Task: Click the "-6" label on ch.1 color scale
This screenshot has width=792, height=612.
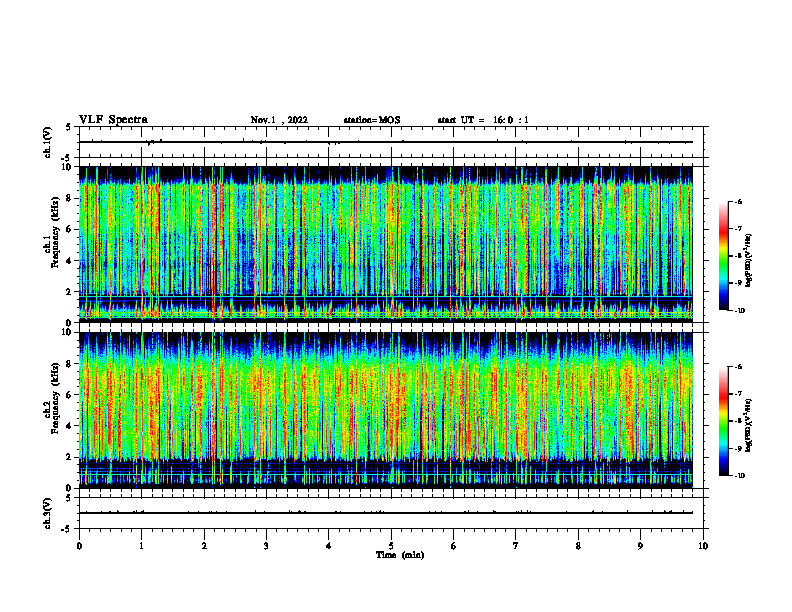Action: coord(738,202)
